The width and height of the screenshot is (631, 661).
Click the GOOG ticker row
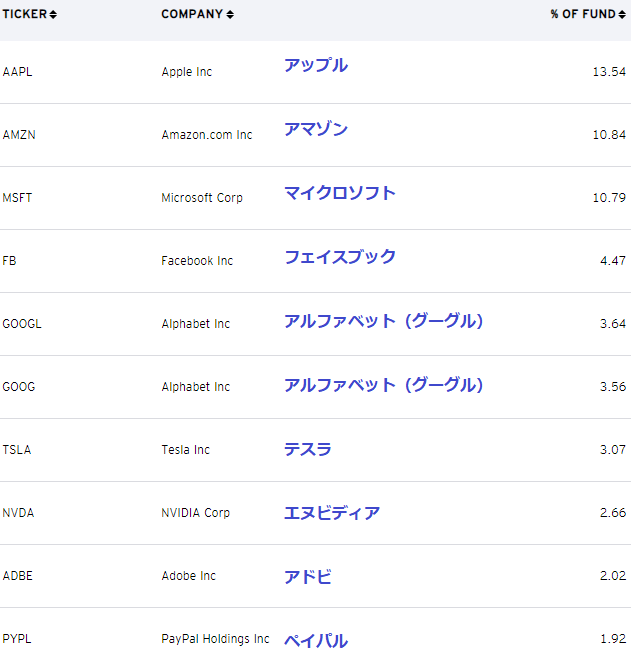(19, 387)
